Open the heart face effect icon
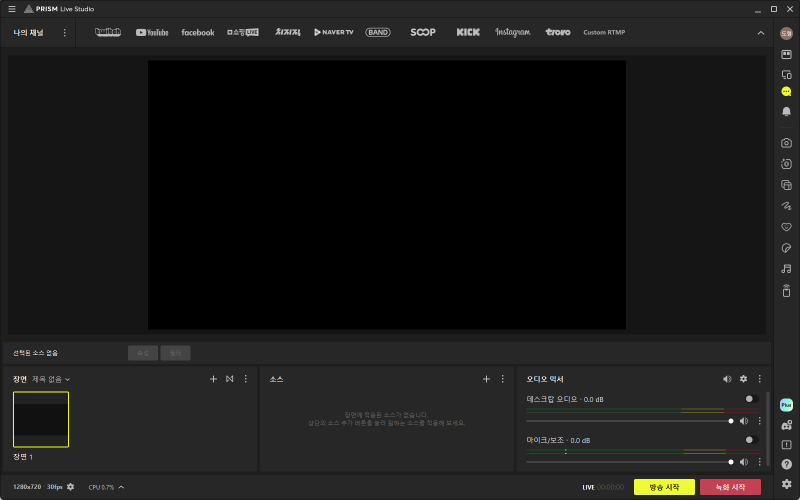The width and height of the screenshot is (800, 500). 786,227
